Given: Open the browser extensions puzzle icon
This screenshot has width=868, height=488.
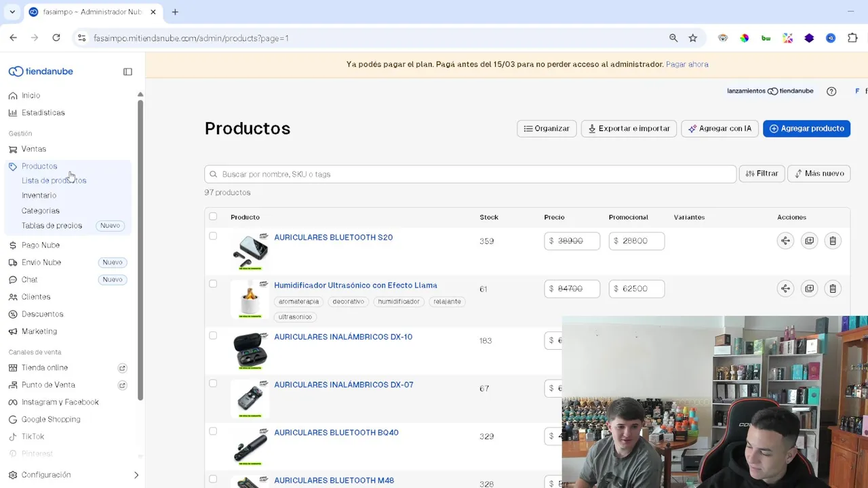Looking at the screenshot, I should click(x=852, y=38).
